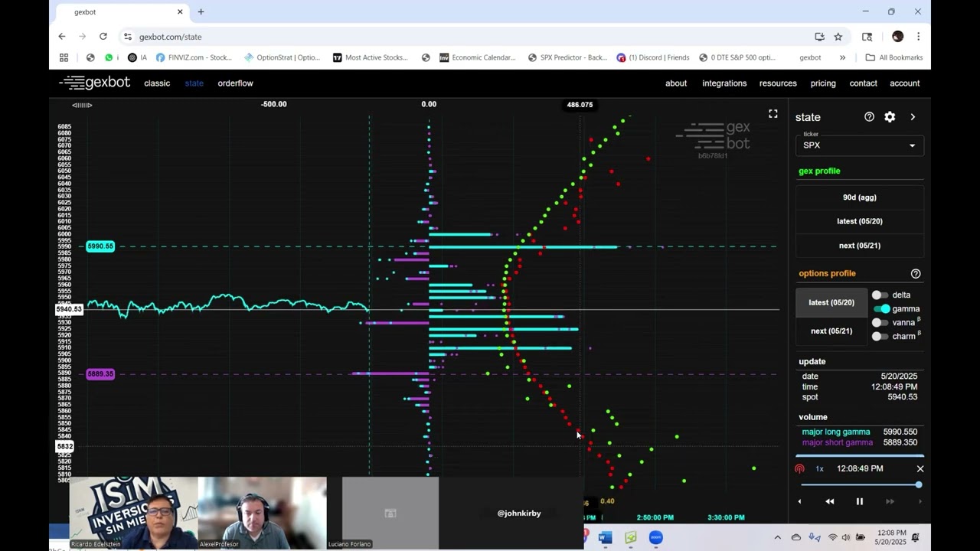Close the gexbot tab
Image resolution: width=980 pixels, height=551 pixels.
click(x=181, y=11)
